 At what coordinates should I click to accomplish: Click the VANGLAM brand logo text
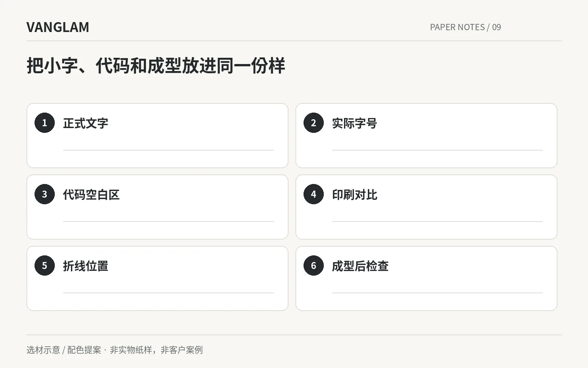[58, 27]
